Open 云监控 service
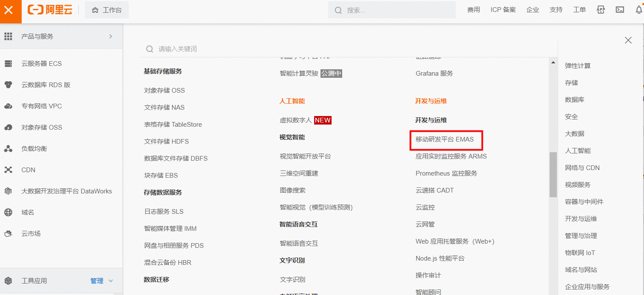The image size is (644, 295). tap(425, 207)
